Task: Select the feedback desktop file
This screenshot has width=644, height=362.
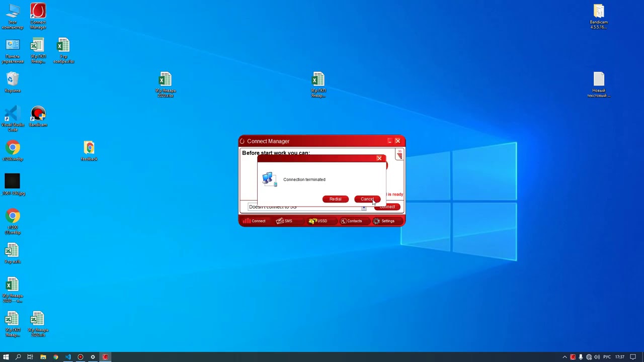Action: point(89,151)
